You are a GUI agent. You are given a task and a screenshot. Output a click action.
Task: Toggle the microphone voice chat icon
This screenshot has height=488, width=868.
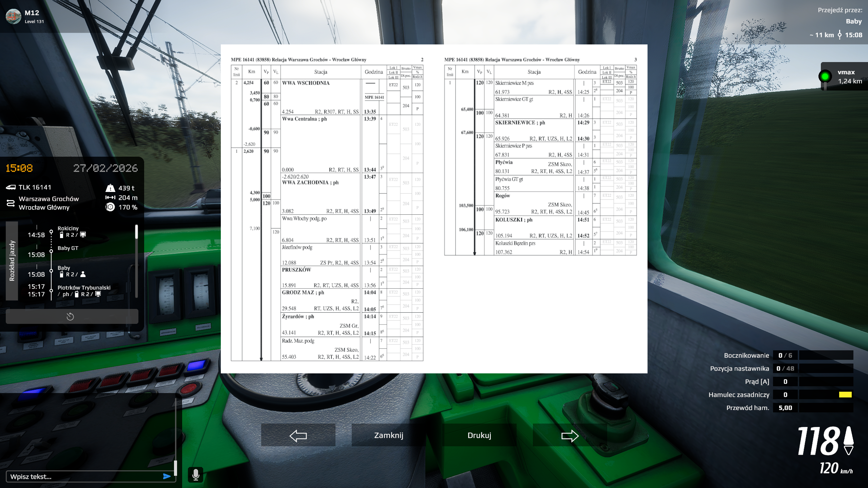tap(195, 474)
